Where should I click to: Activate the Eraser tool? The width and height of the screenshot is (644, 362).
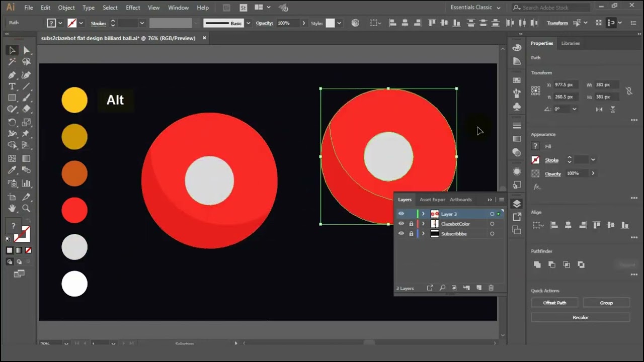coord(27,109)
